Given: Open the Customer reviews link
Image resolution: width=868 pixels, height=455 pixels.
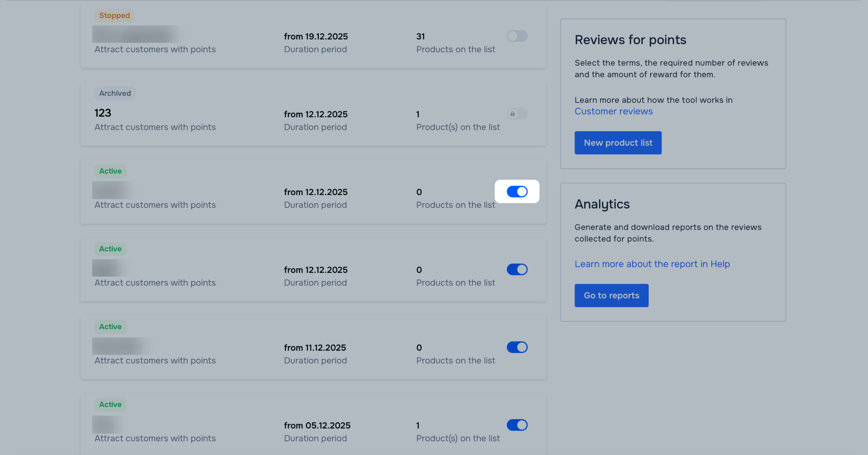Looking at the screenshot, I should (x=613, y=111).
